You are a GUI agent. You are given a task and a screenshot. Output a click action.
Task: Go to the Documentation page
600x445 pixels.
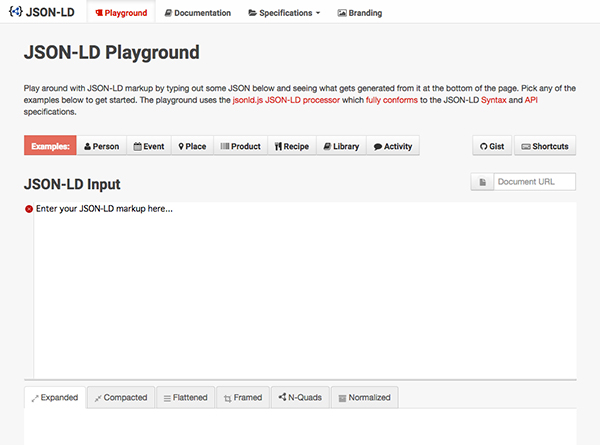(197, 13)
